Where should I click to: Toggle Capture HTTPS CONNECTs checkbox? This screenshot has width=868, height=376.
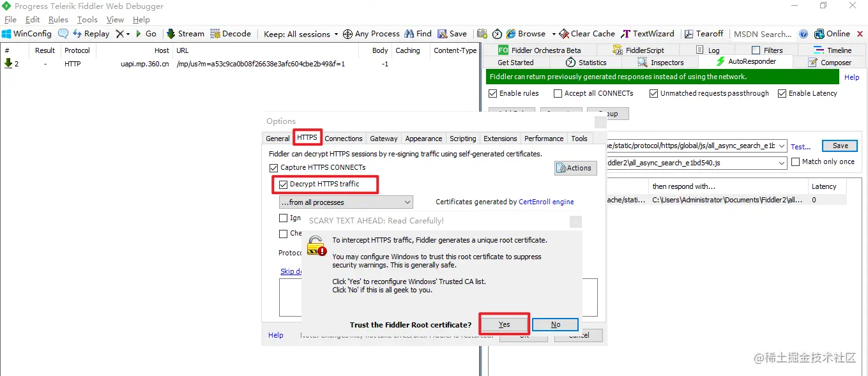274,167
